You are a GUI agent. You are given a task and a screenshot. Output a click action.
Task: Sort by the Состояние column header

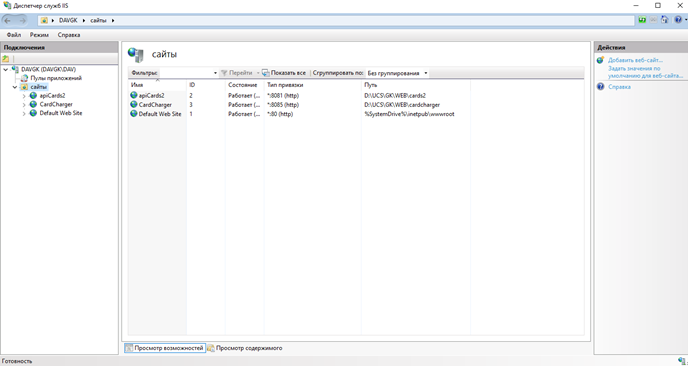point(244,85)
